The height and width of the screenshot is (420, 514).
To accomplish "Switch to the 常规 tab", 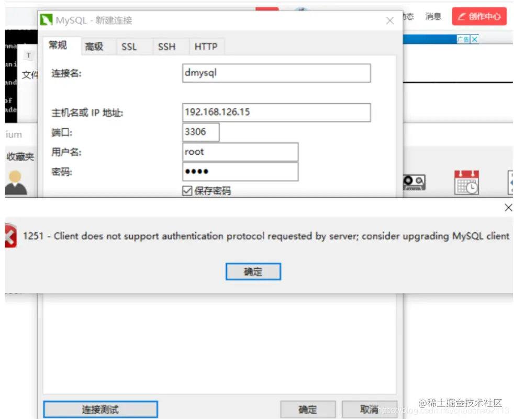I will click(x=58, y=45).
